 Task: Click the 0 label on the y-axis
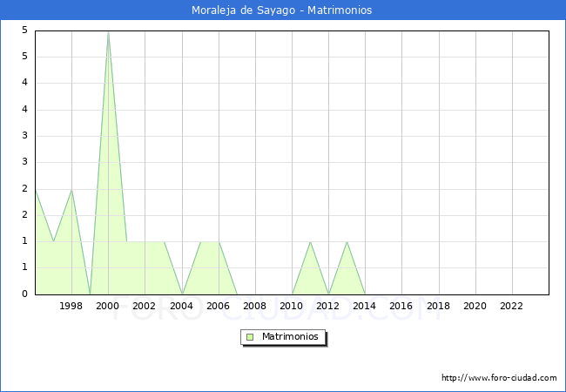pos(25,294)
